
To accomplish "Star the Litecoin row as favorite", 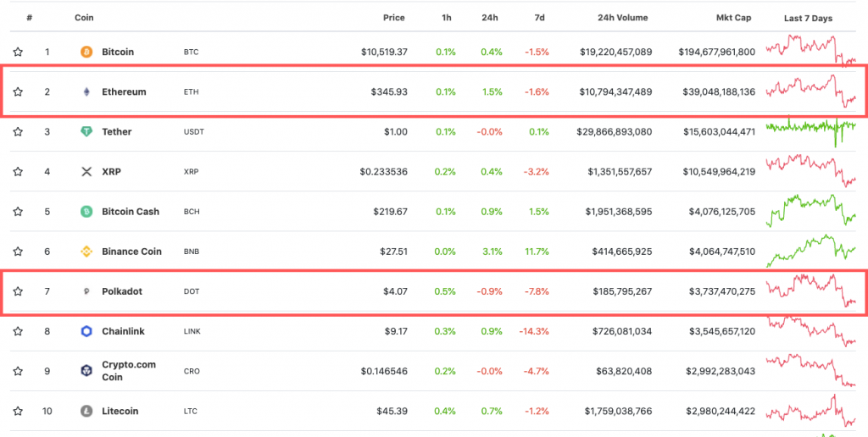I will pyautogui.click(x=18, y=411).
